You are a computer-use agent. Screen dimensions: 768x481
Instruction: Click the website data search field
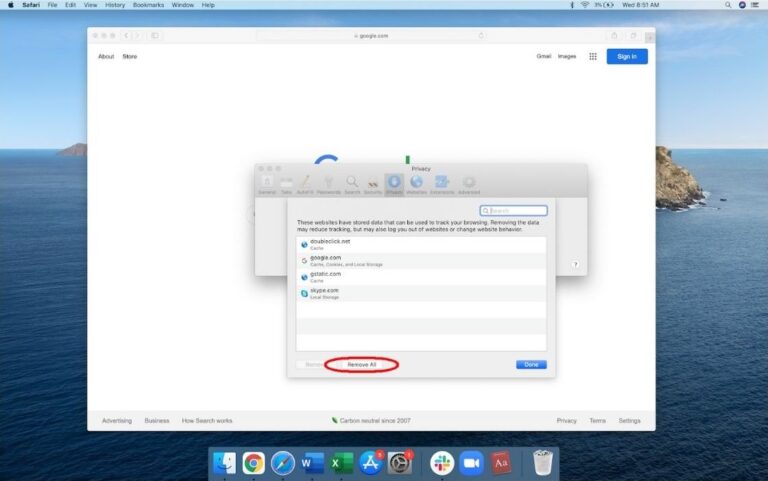[x=513, y=211]
